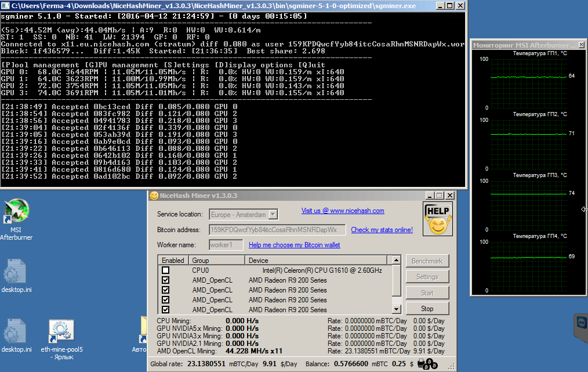Select the eth-mine-pool5 shortcut icon

click(x=61, y=331)
